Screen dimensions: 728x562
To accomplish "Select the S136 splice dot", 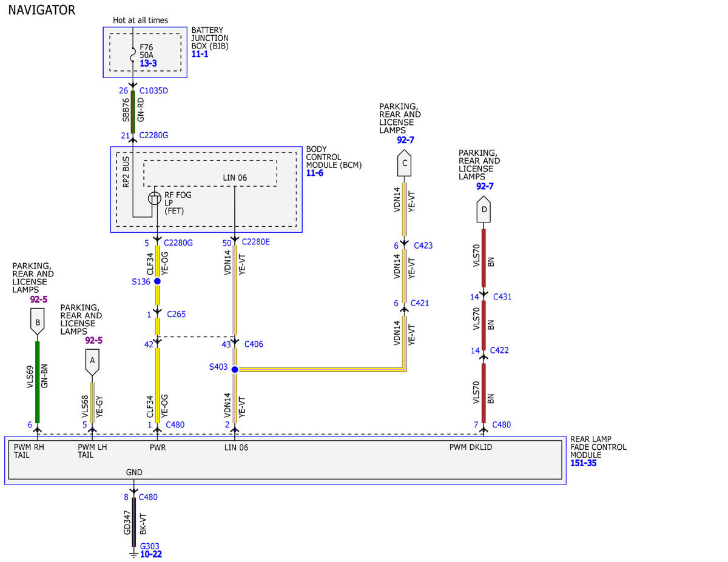I will [x=157, y=281].
